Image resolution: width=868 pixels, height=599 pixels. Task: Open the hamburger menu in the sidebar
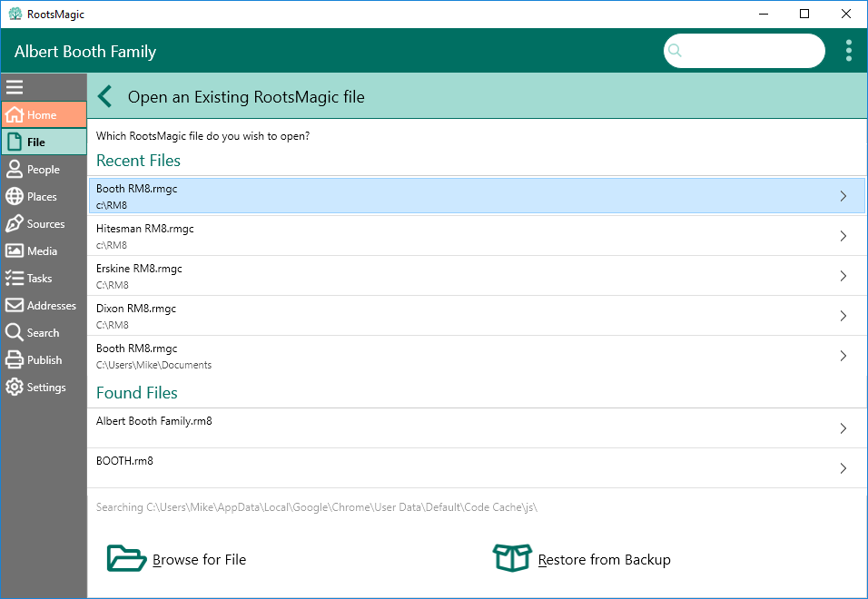(x=15, y=87)
